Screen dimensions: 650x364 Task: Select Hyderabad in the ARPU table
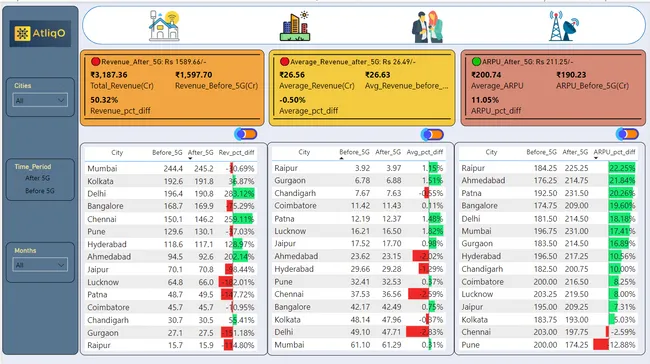pos(481,257)
